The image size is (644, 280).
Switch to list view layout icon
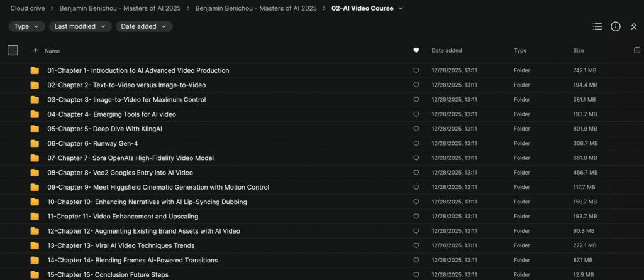tap(597, 26)
